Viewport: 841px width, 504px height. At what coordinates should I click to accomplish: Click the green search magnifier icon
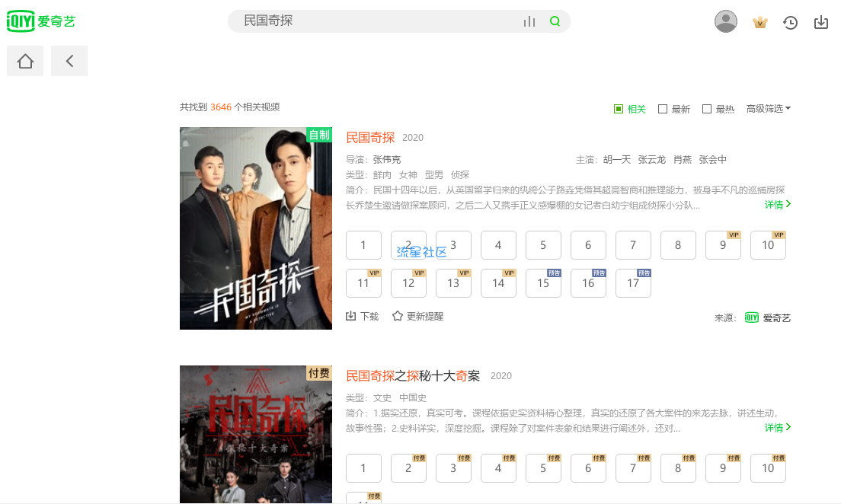tap(555, 21)
